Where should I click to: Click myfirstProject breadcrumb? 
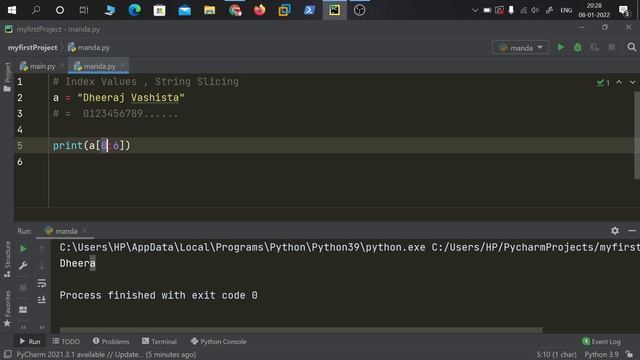click(33, 48)
